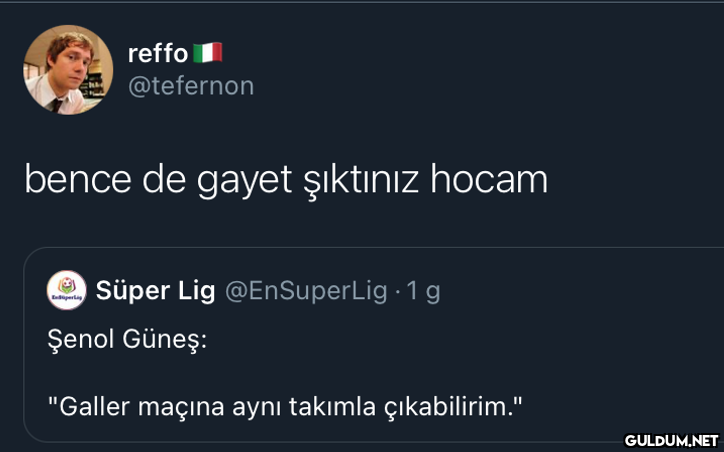Open the Süper Lig avatar logo
This screenshot has height=452, width=724.
tap(66, 290)
